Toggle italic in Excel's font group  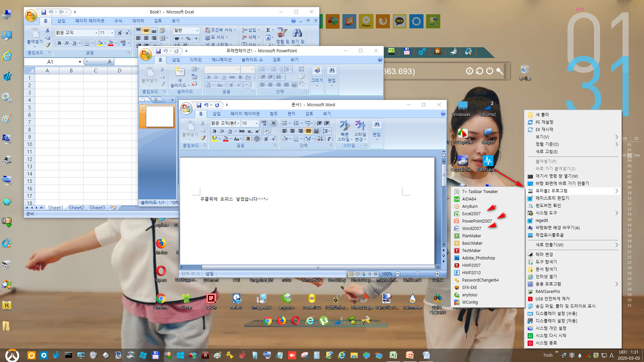pos(66,43)
